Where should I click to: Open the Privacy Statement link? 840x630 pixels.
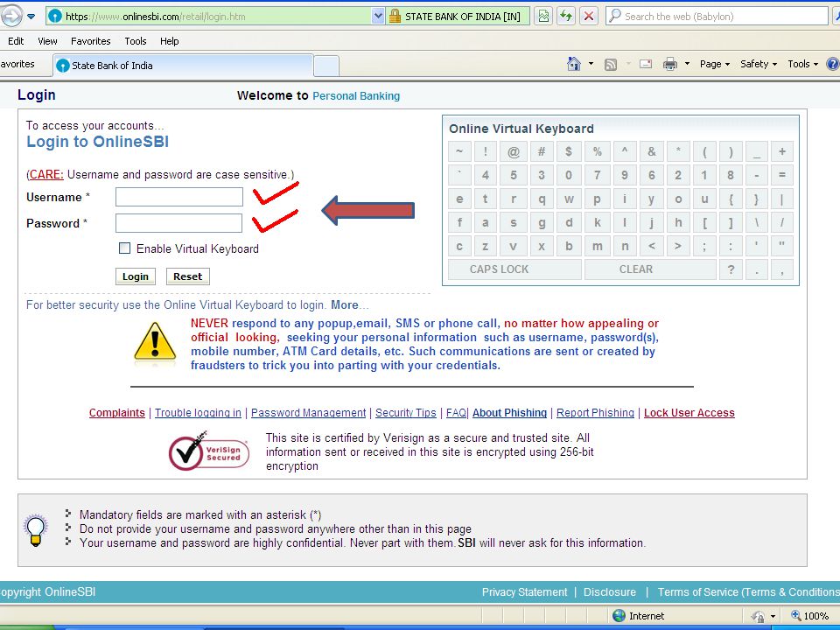[x=524, y=592]
